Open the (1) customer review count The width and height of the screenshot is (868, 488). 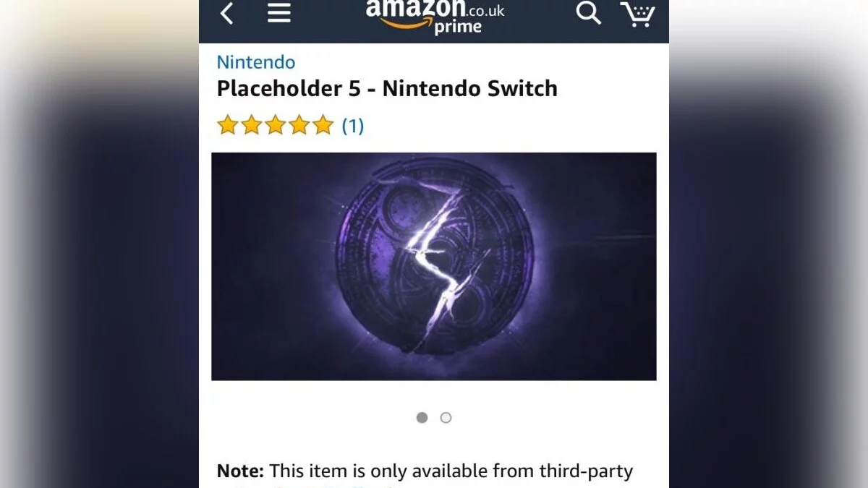pos(352,126)
